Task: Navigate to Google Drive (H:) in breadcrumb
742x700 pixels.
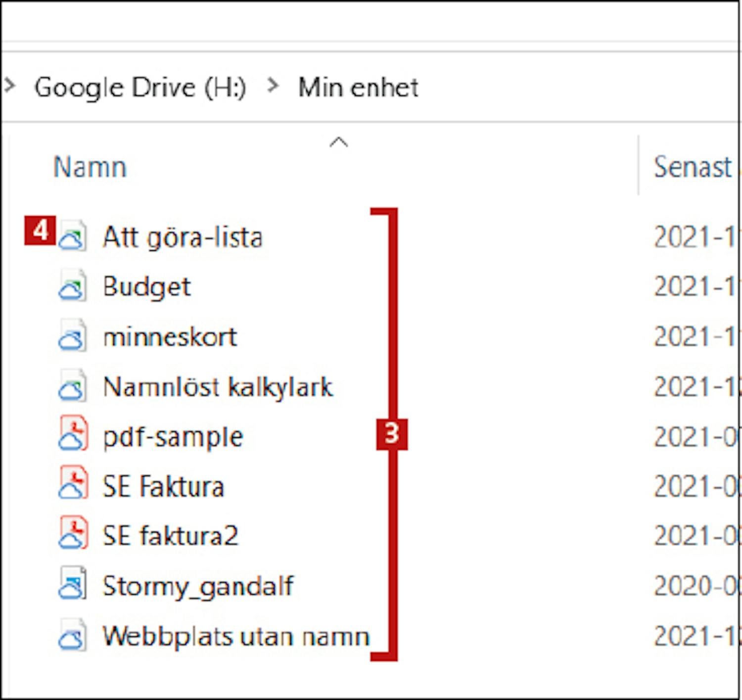Action: pos(140,88)
